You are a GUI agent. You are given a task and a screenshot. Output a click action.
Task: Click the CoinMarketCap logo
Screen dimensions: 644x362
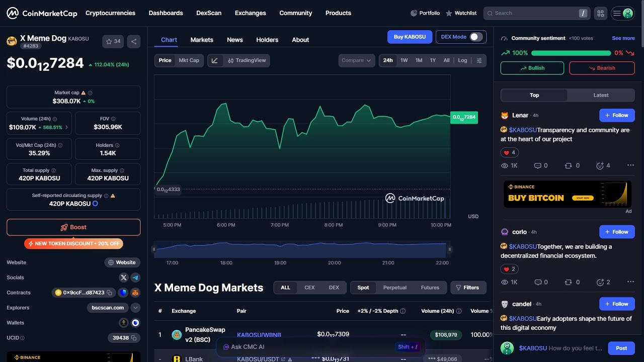coord(42,13)
